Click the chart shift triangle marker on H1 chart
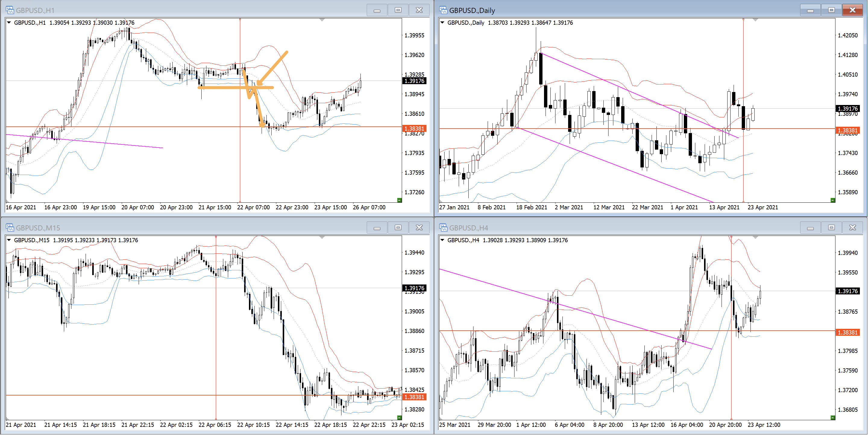 pyautogui.click(x=322, y=20)
